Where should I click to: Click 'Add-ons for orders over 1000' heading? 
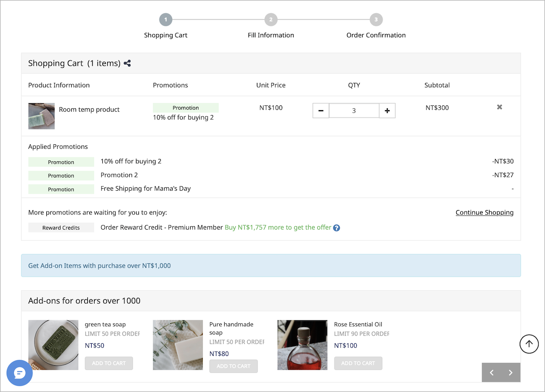84,301
